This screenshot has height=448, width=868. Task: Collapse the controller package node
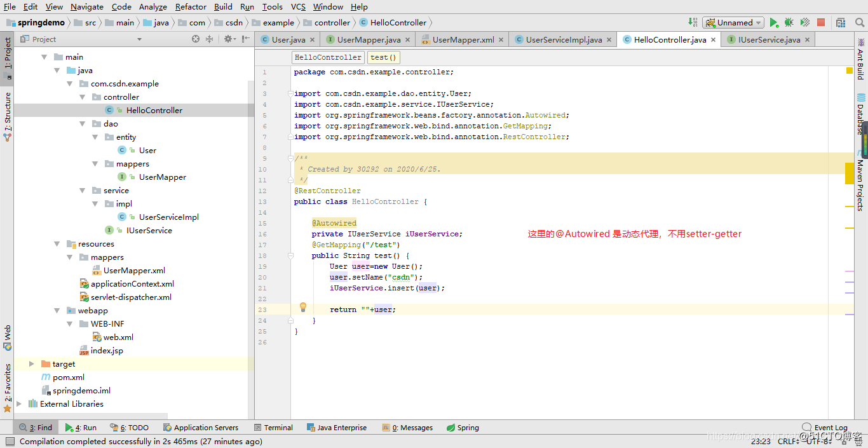tap(82, 97)
